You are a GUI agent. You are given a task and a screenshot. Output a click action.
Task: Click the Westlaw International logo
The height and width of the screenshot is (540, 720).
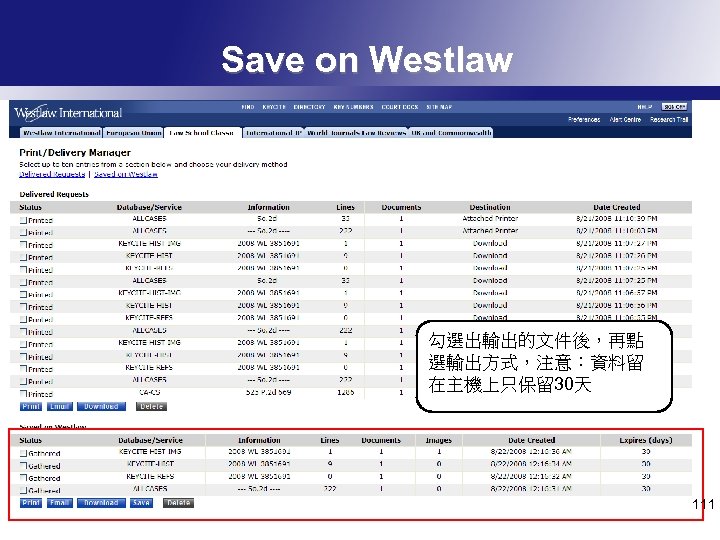point(68,113)
